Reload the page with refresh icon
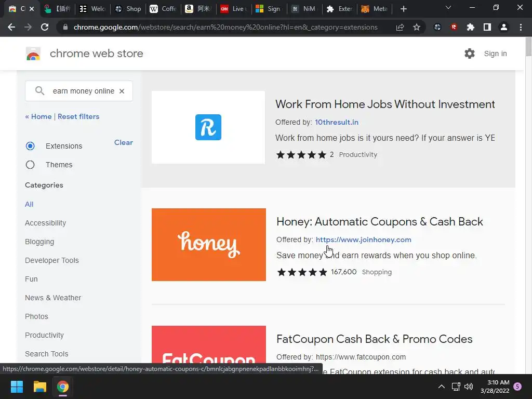Screen dimensions: 532x399 click(45, 27)
